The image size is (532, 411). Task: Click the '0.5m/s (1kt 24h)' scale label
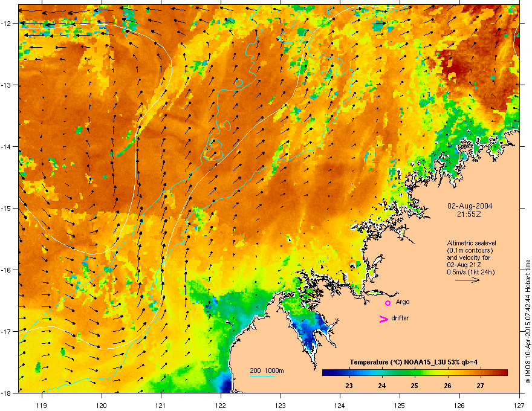click(470, 272)
